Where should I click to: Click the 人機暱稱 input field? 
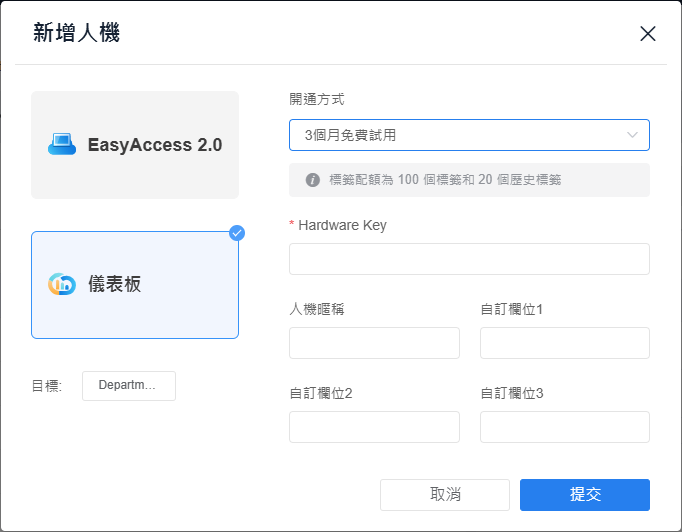pyautogui.click(x=374, y=343)
